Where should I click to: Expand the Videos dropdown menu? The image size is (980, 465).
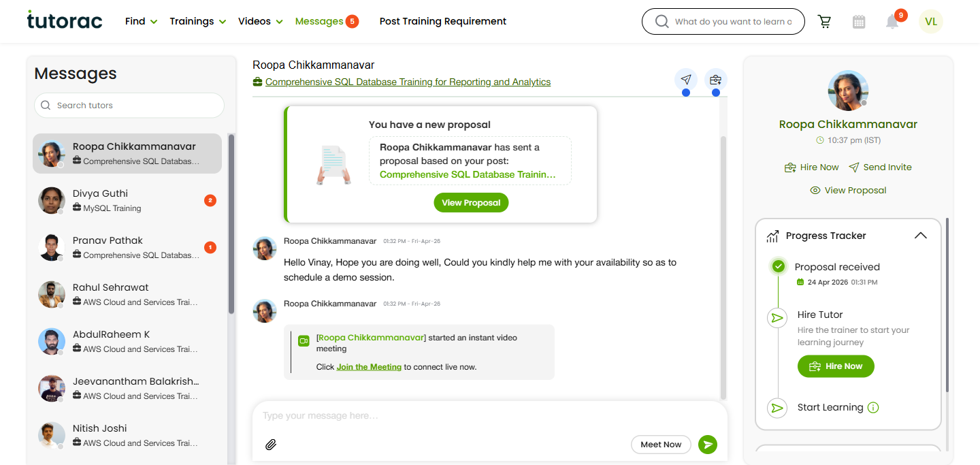click(x=261, y=21)
